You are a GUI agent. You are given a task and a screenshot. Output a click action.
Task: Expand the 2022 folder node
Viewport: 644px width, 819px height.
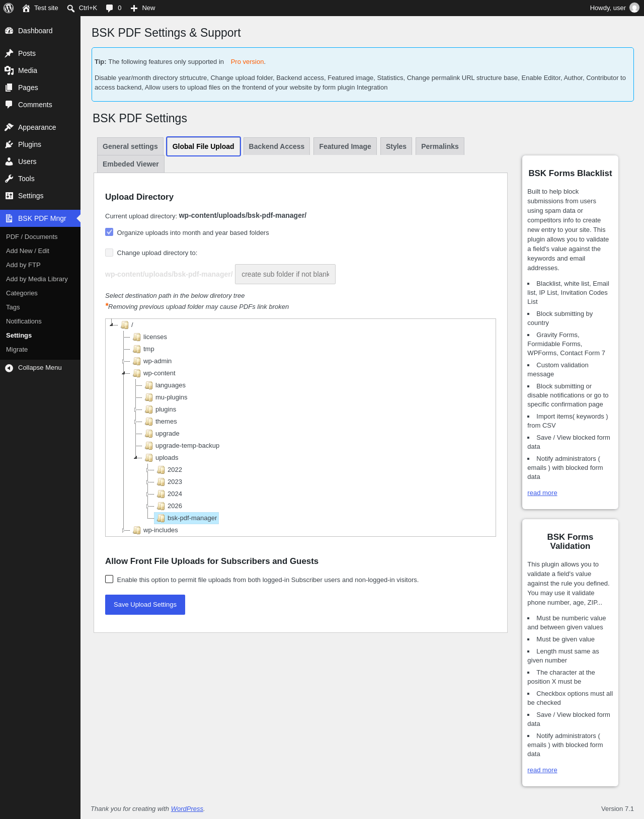[147, 470]
